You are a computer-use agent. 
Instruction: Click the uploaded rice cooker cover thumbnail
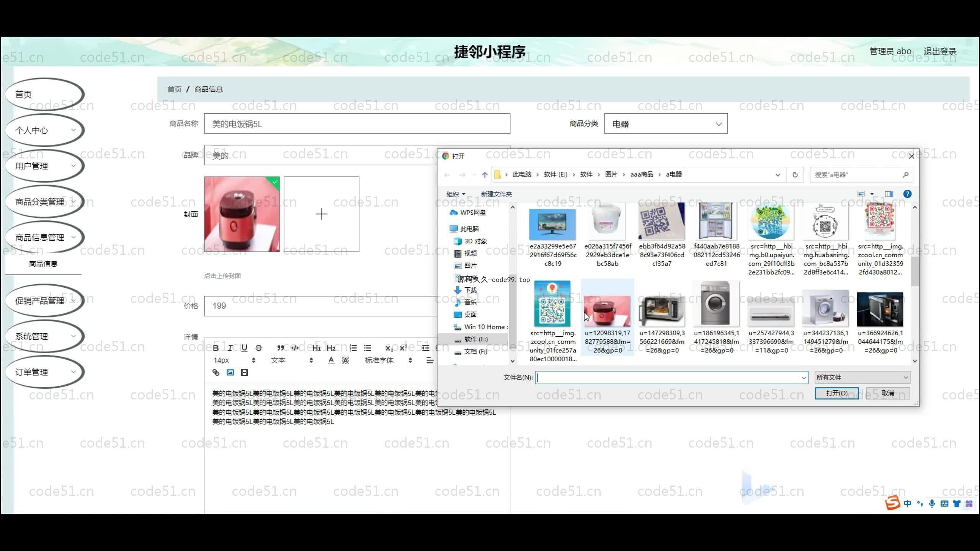[242, 214]
